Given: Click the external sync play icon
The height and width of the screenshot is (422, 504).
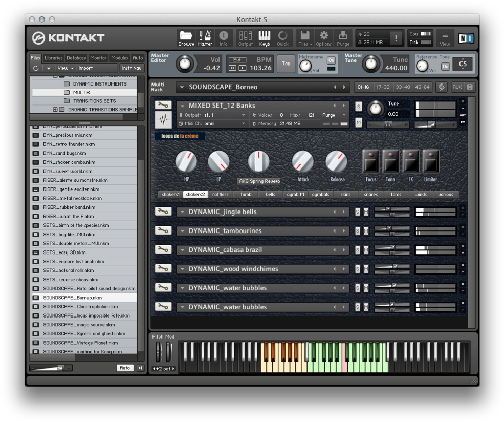Looking at the screenshot, I should tap(243, 68).
